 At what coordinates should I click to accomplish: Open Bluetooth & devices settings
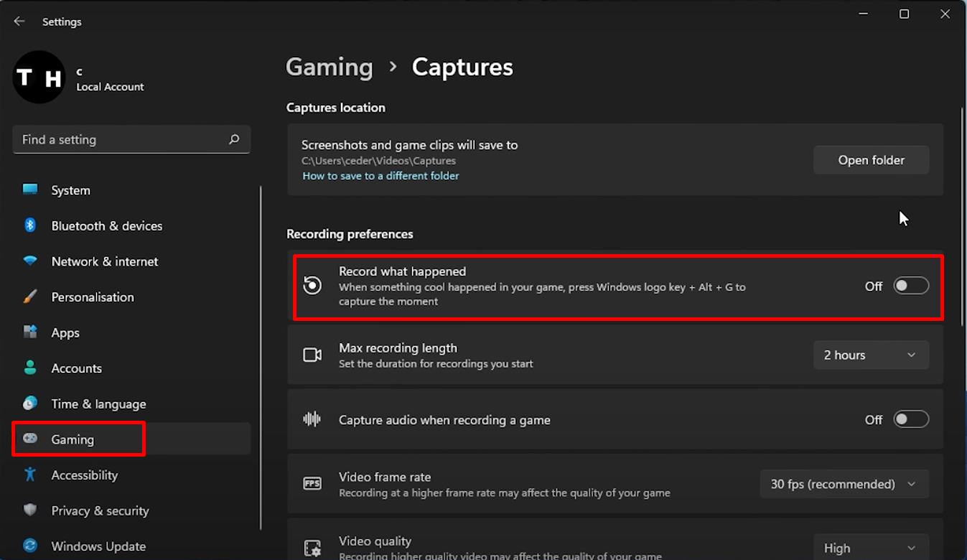click(106, 225)
